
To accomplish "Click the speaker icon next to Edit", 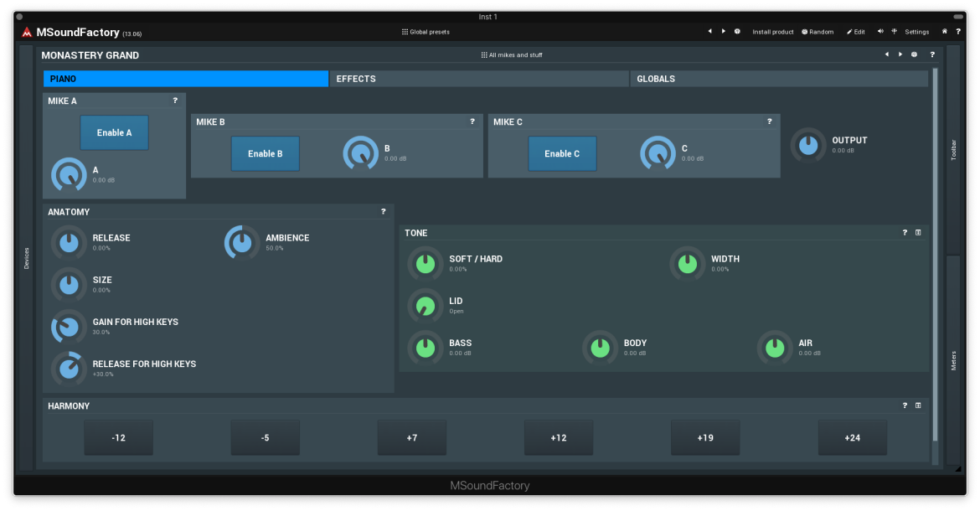I will pyautogui.click(x=880, y=31).
